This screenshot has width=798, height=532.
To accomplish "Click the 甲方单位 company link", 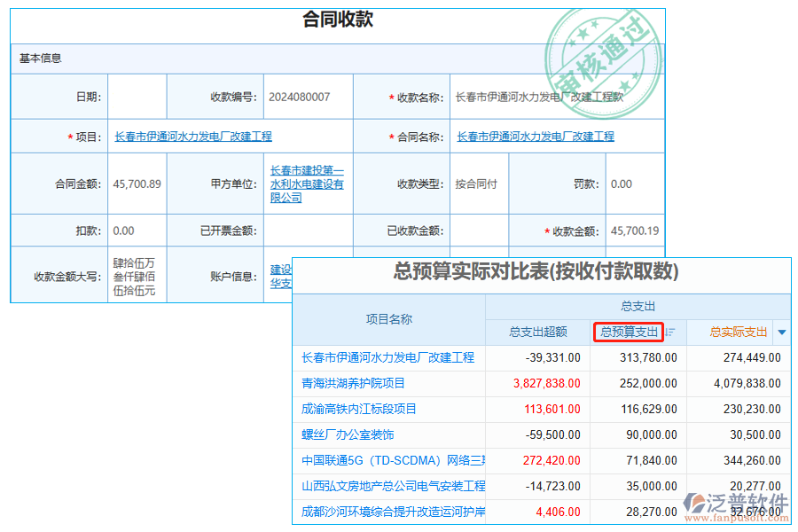I will tap(306, 184).
